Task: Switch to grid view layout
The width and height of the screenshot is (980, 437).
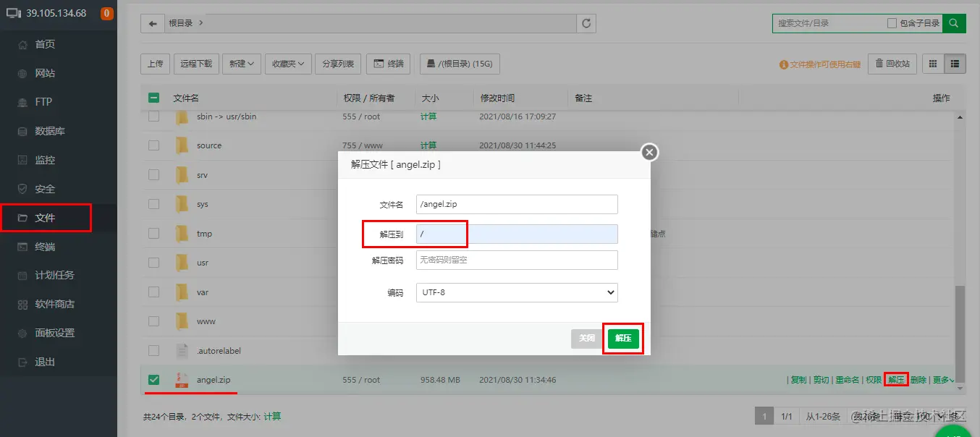Action: (932, 63)
